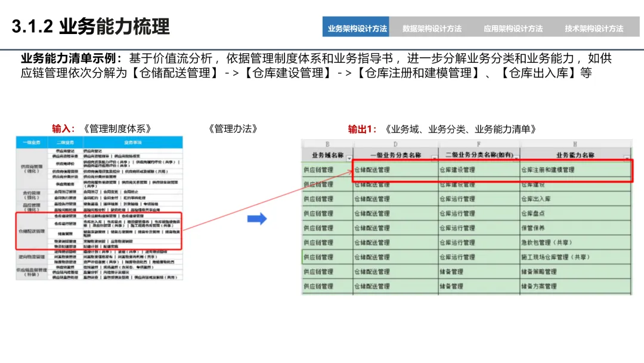The height and width of the screenshot is (363, 644).
Task: Open filter dropdown on 一级业务分类名称 header
Action: [x=434, y=158]
